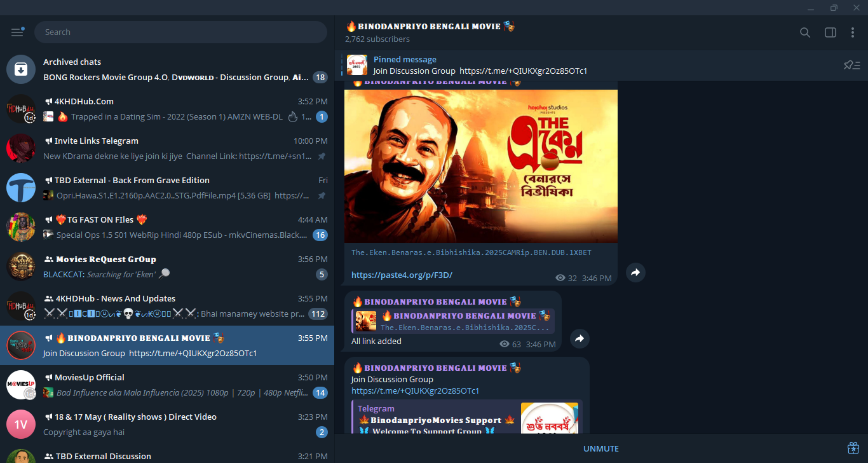Click selected BINODANPRIYO chat avatar in list
This screenshot has height=463, width=868.
pyautogui.click(x=20, y=345)
